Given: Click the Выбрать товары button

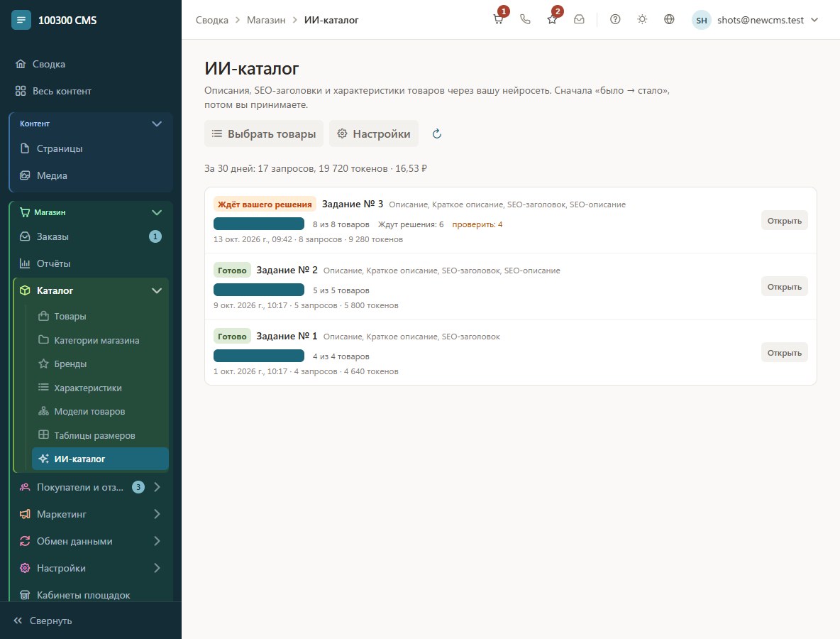Looking at the screenshot, I should [x=264, y=134].
